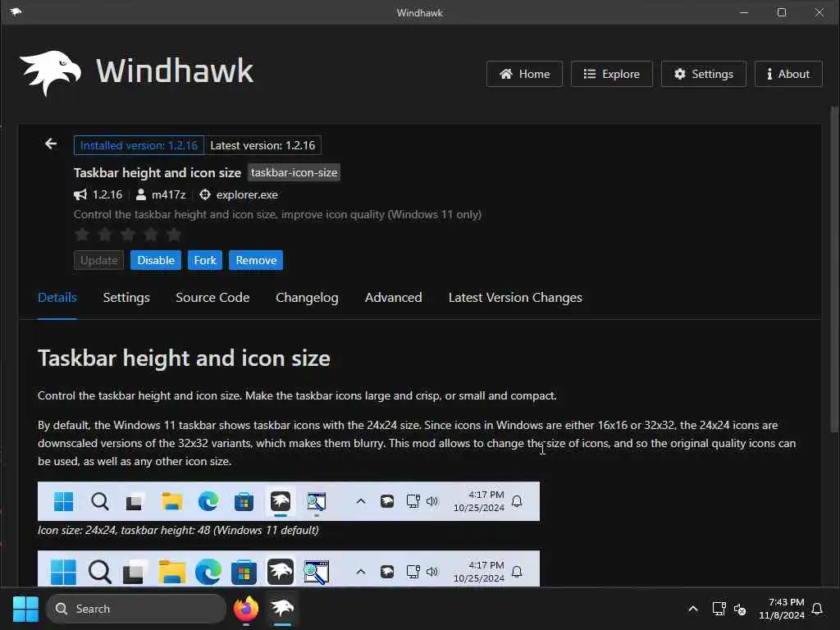The height and width of the screenshot is (630, 840).
Task: Open the clock and date flyout
Action: [782, 609]
